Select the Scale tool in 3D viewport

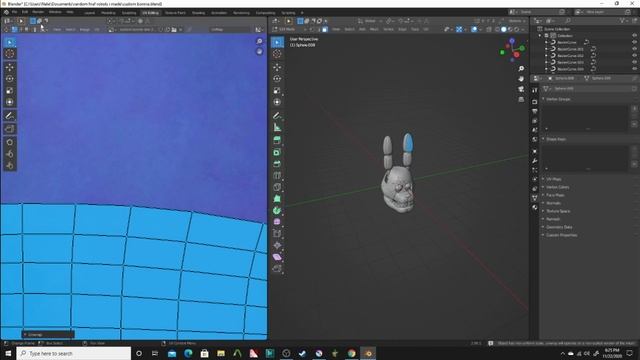277,91
